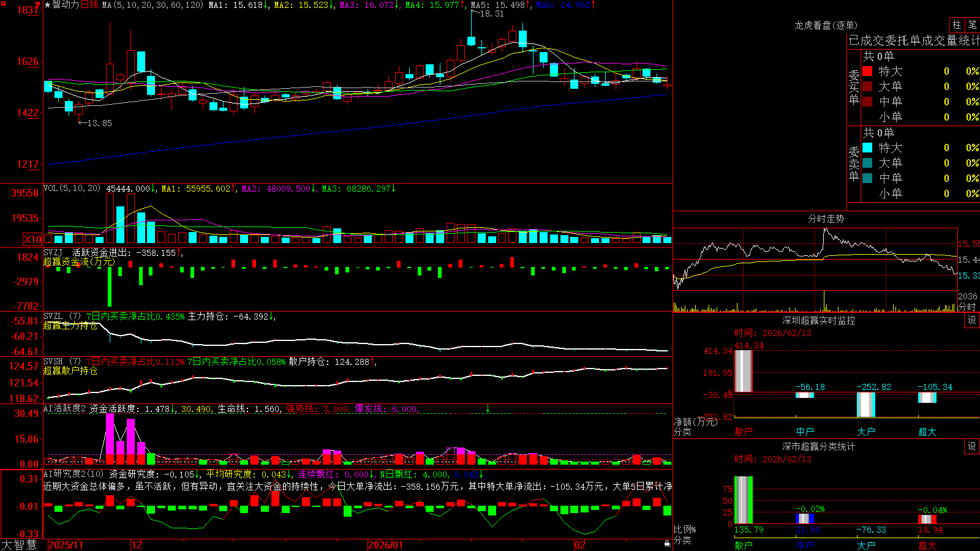
Task: Open MA(5,10,20,30,60,120) indicator parameters
Action: point(153,5)
